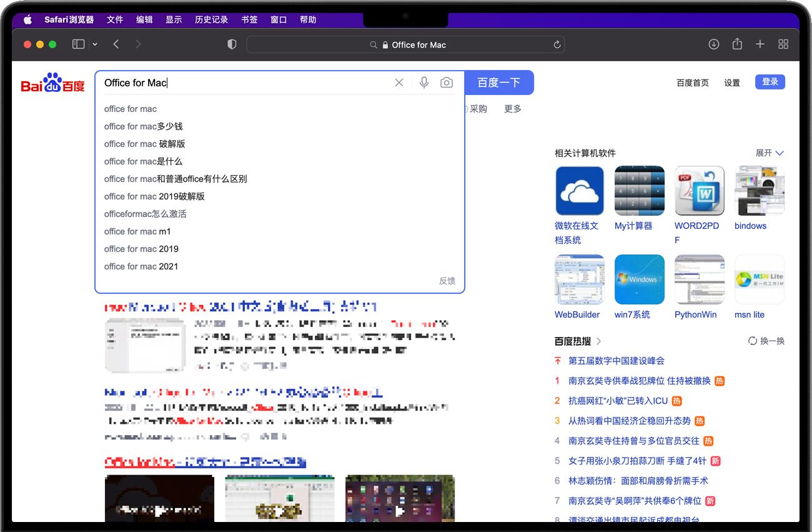Open hot search 从热词看中国经济企稳回升态势
The width and height of the screenshot is (812, 532).
click(x=630, y=421)
